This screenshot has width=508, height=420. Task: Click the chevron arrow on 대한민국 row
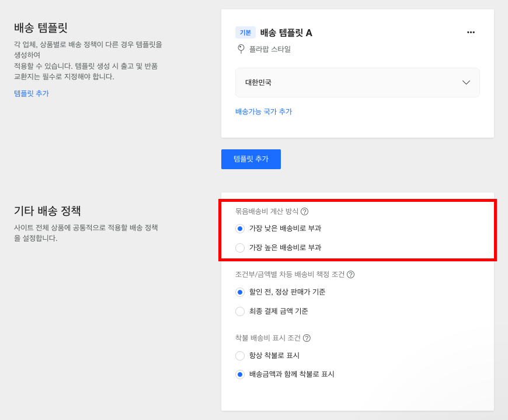pos(466,83)
